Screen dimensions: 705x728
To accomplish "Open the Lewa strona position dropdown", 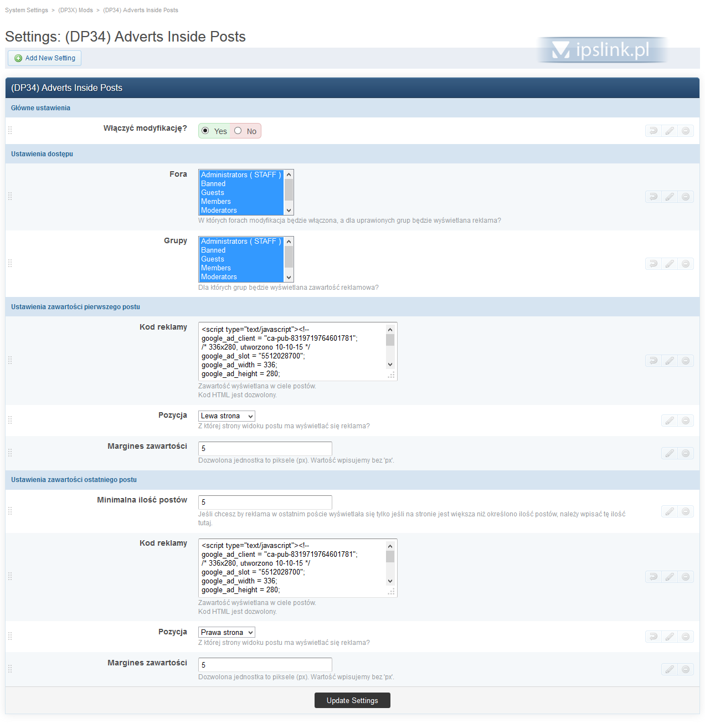I will pos(227,416).
